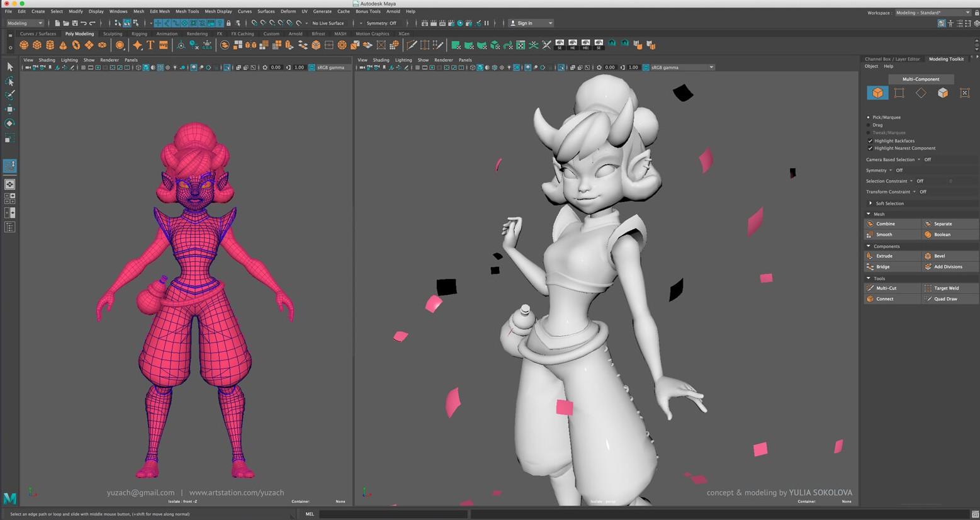Choose the face selection mode icon

pos(942,93)
